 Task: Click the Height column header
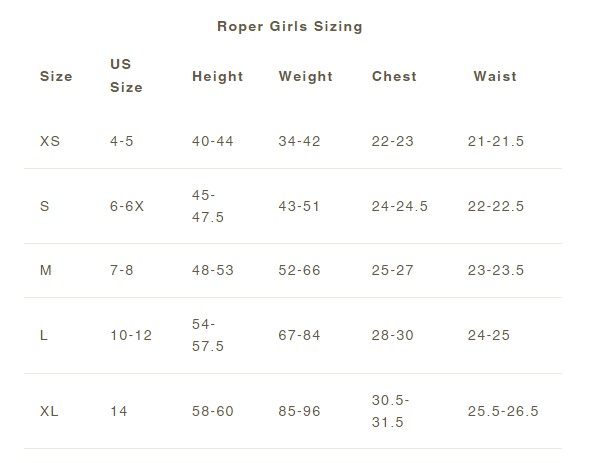coord(217,76)
